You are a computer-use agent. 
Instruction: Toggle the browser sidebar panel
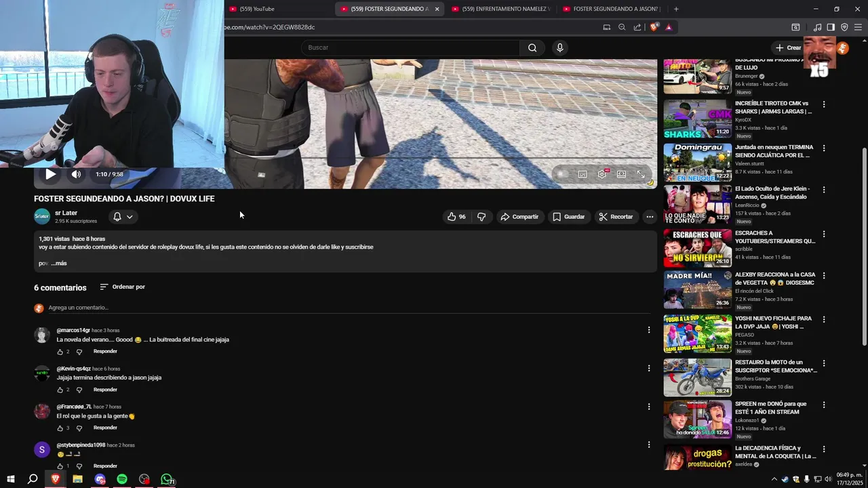[831, 27]
